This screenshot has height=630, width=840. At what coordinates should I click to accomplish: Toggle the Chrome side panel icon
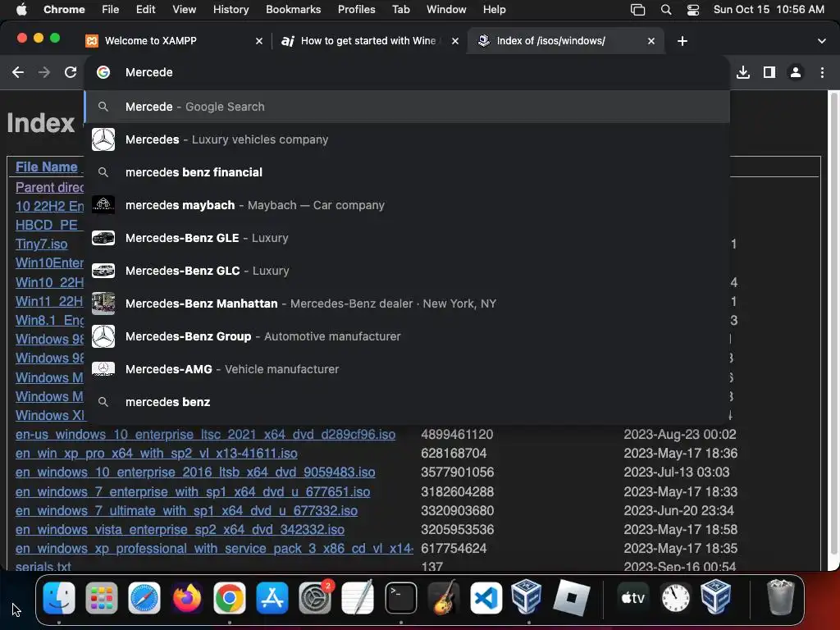(769, 72)
